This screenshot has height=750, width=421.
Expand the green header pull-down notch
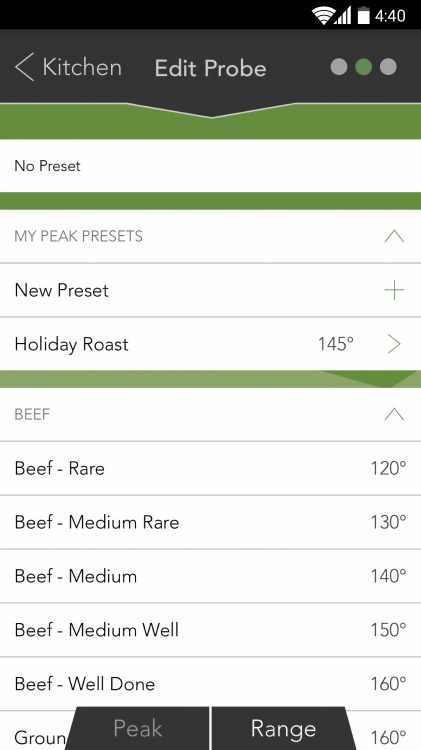[210, 111]
